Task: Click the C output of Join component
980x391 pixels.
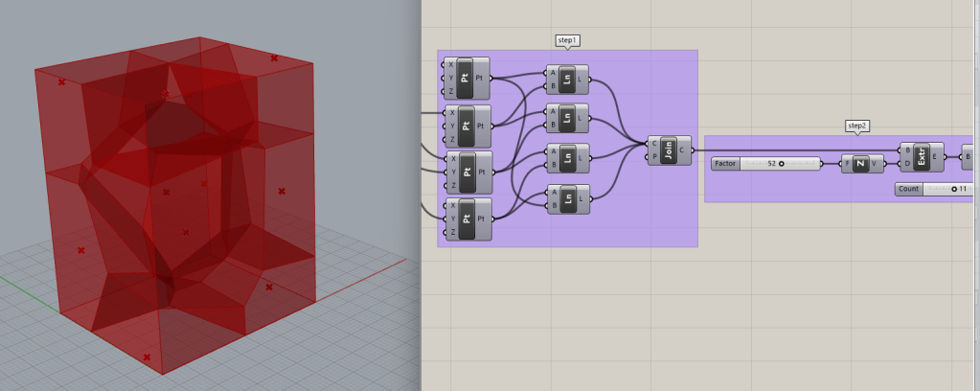Action: pos(681,150)
